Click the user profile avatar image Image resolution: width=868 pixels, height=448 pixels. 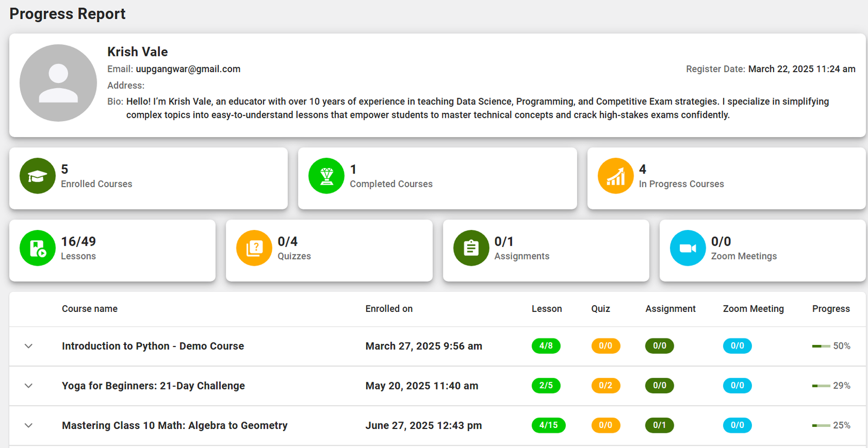click(x=58, y=83)
